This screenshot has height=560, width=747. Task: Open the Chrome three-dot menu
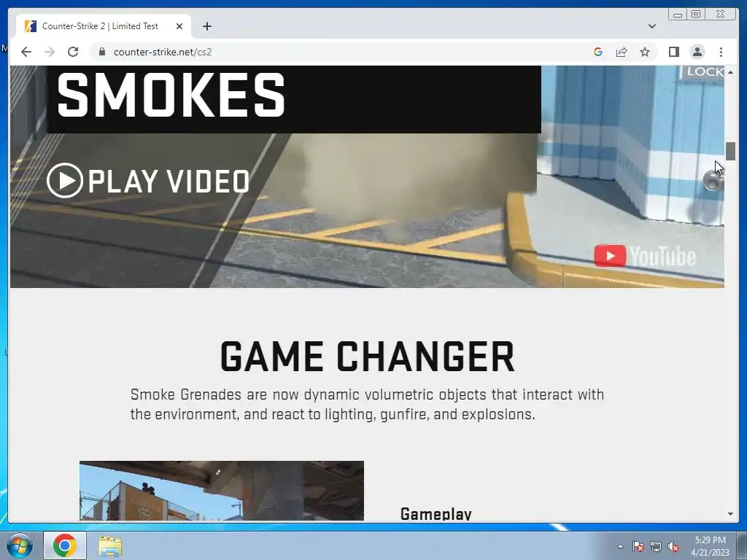pos(721,52)
